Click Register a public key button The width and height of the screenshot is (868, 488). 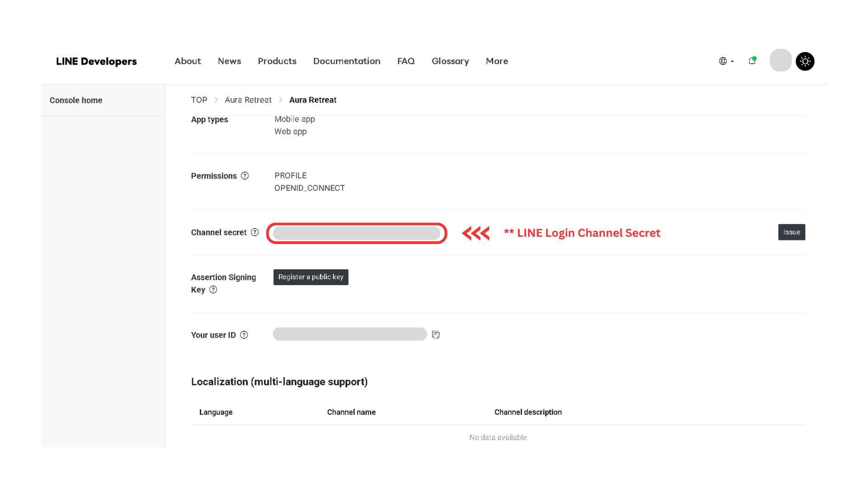coord(311,277)
